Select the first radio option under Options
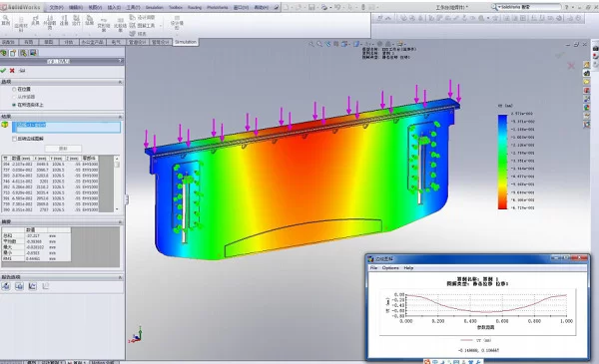The width and height of the screenshot is (599, 364). tap(14, 90)
